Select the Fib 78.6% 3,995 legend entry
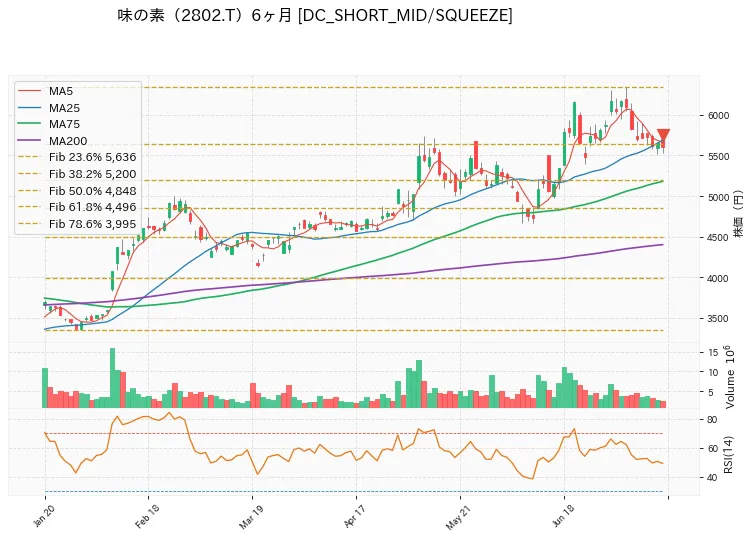Viewport: 752px width, 539px height. pyautogui.click(x=77, y=224)
